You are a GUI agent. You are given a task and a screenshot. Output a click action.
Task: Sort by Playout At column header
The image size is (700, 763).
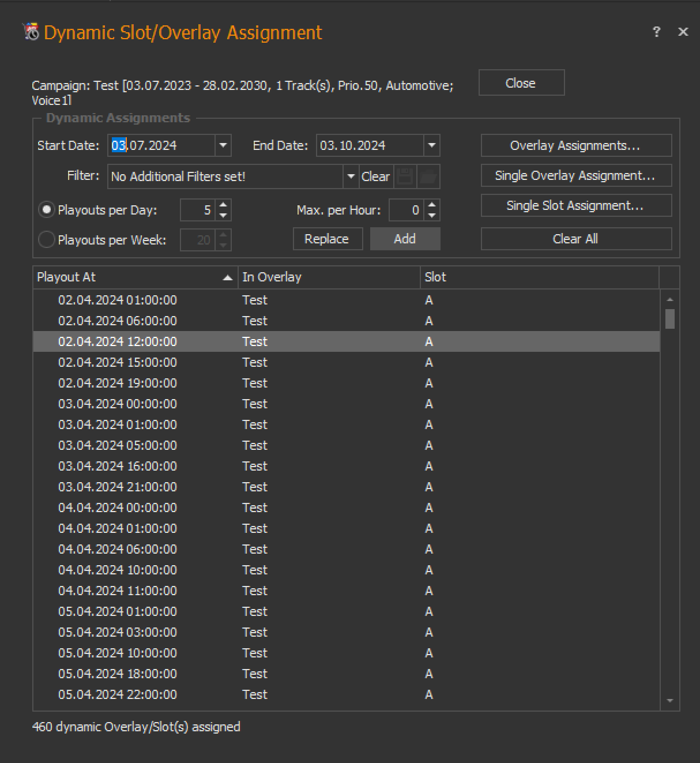click(135, 277)
